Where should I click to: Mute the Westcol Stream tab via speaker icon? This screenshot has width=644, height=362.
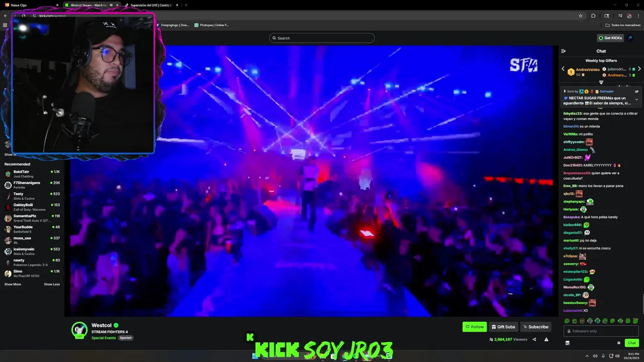(111, 5)
